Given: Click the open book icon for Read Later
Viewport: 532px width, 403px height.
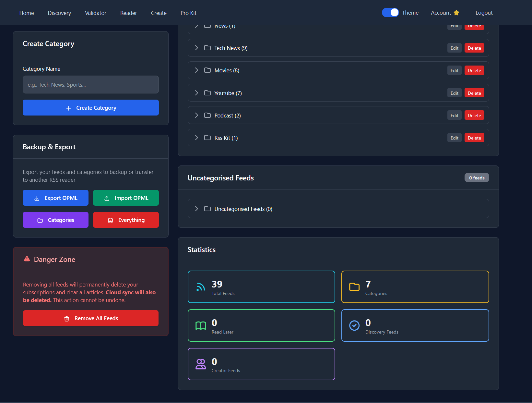Looking at the screenshot, I should tap(200, 325).
